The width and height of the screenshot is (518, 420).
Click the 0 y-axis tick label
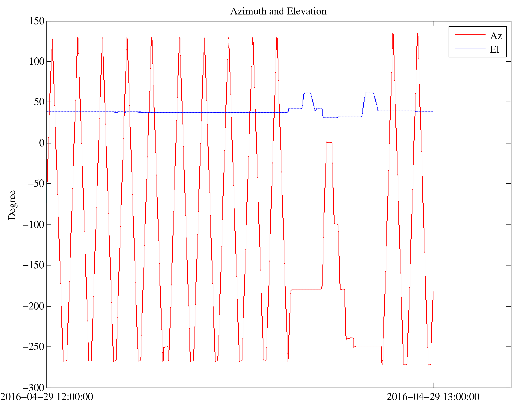pos(42,143)
